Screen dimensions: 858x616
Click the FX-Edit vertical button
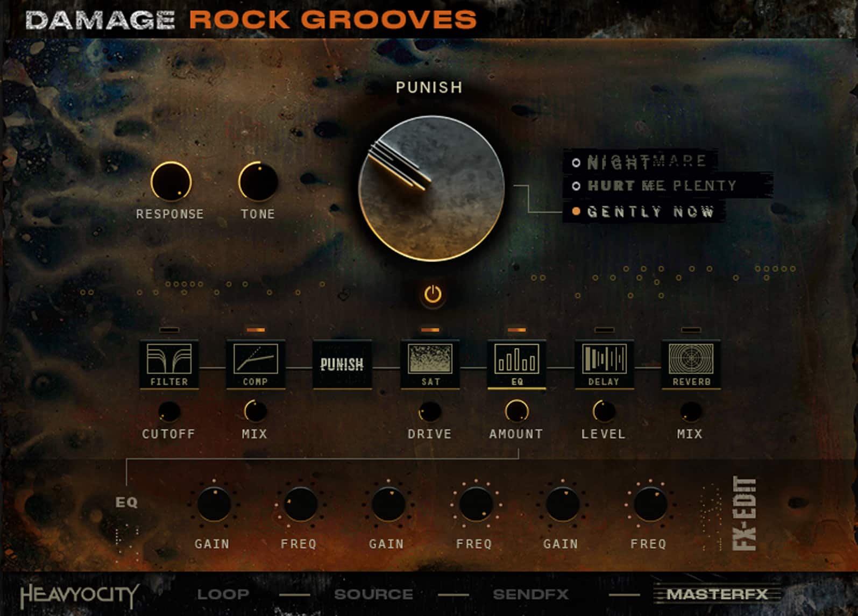pos(744,513)
